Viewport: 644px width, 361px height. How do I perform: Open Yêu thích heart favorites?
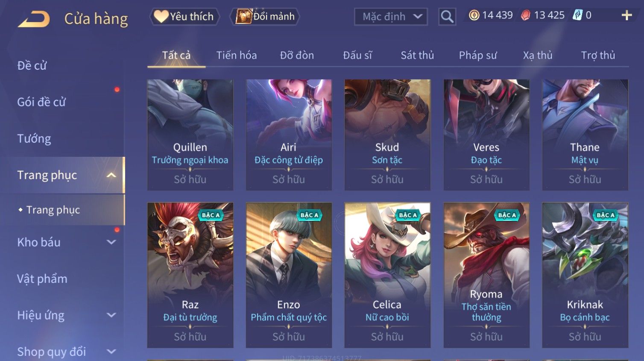coord(184,17)
